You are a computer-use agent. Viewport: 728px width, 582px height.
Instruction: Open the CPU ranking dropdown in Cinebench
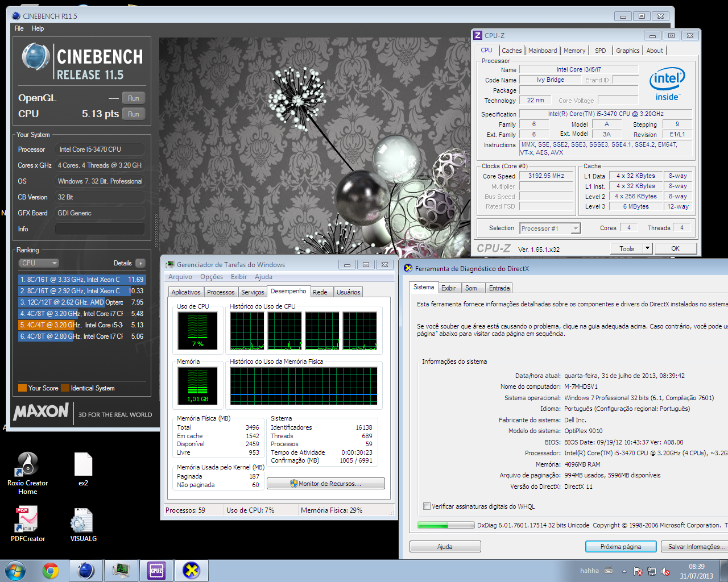pyautogui.click(x=39, y=263)
